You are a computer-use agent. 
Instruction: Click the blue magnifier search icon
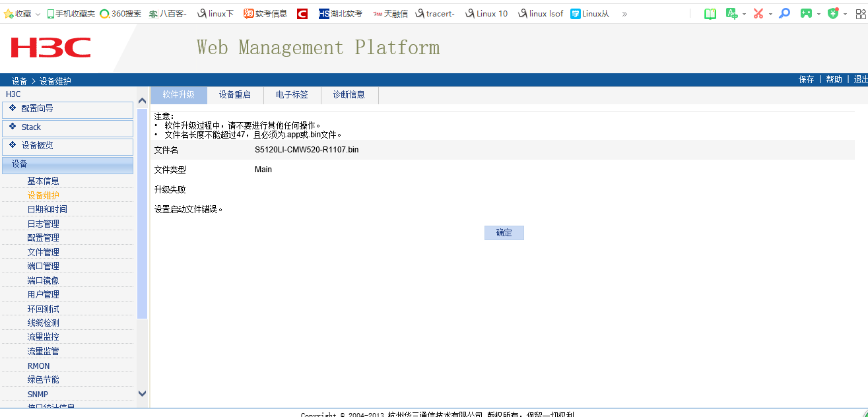785,14
